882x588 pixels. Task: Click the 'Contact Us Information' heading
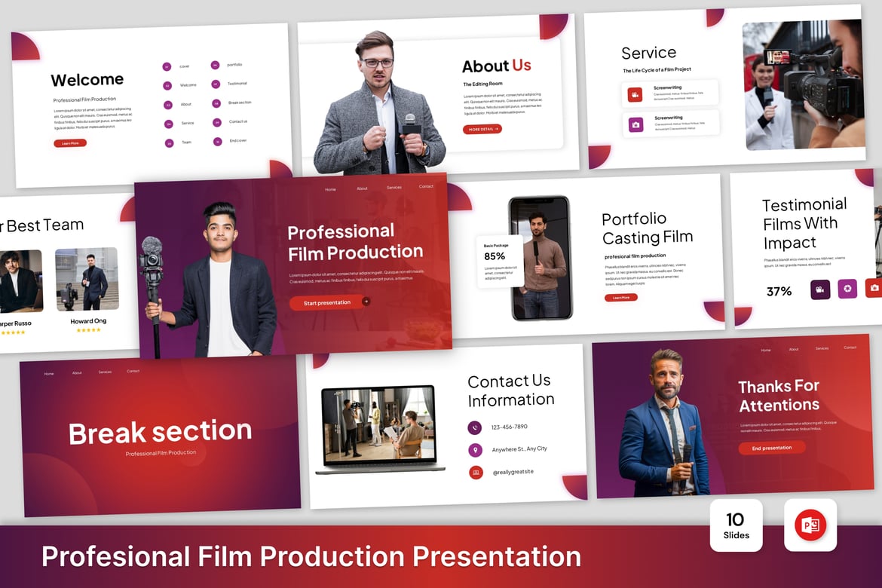point(511,390)
